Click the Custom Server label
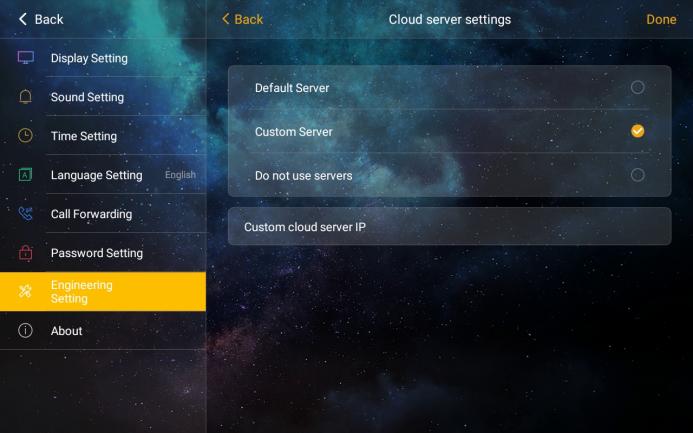693x433 pixels. (x=294, y=132)
